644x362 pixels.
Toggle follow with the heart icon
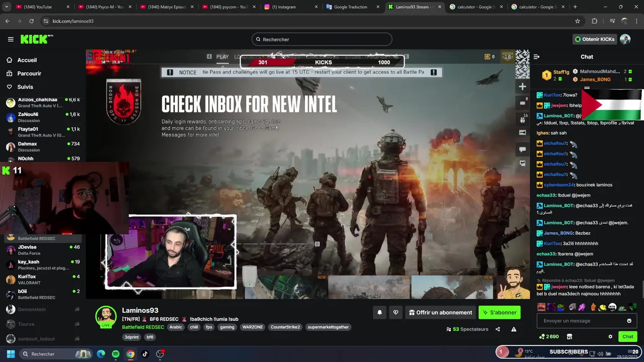[x=395, y=312]
